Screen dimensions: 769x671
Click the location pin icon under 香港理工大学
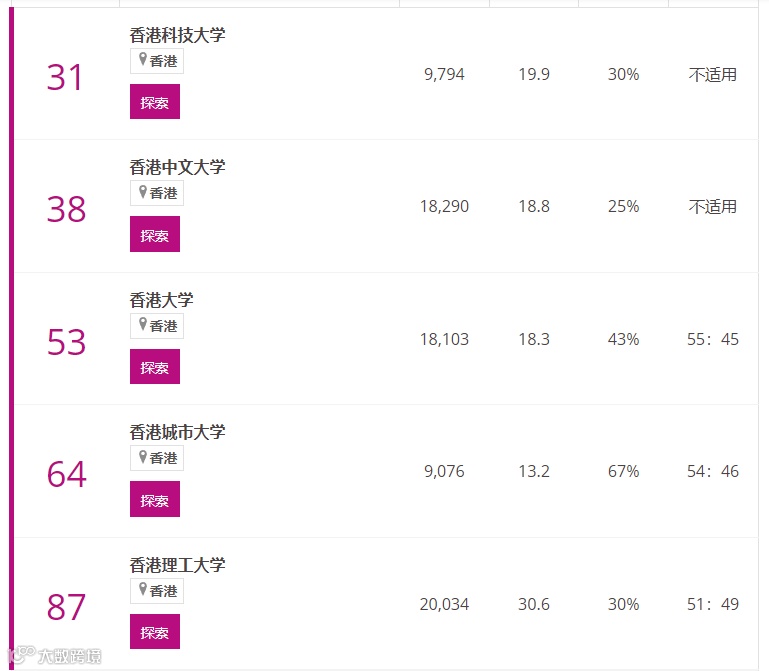coord(143,589)
